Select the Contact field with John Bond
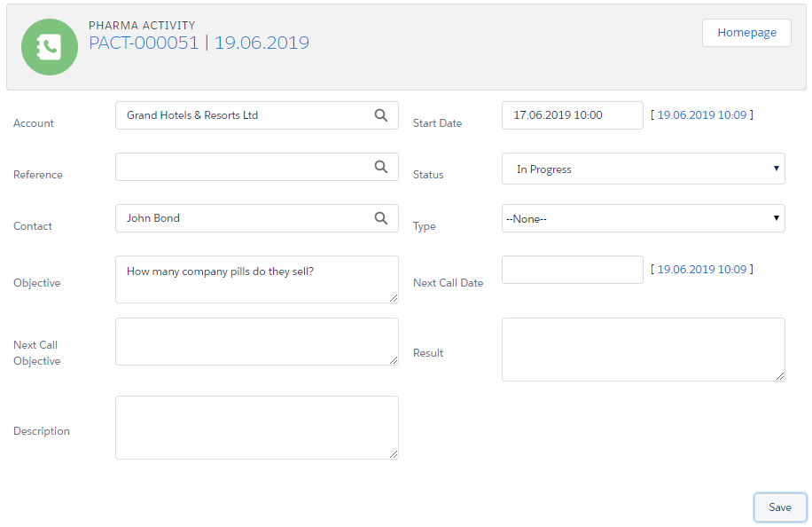This screenshot has width=812, height=527. [x=244, y=218]
